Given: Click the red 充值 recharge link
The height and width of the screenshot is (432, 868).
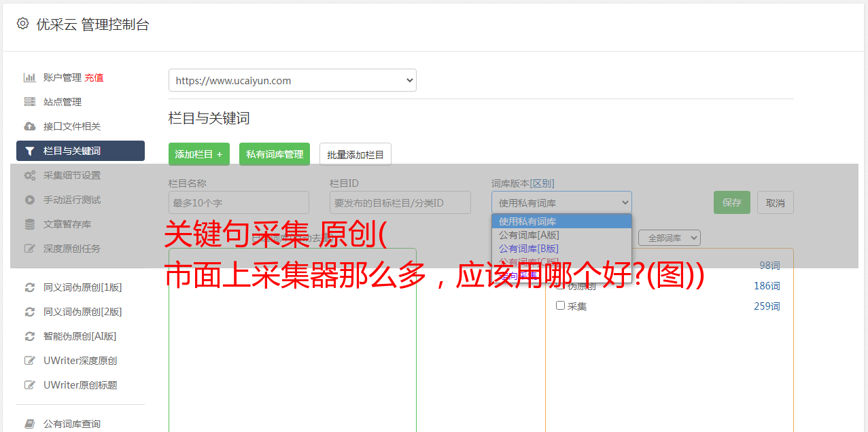Looking at the screenshot, I should pyautogui.click(x=94, y=77).
